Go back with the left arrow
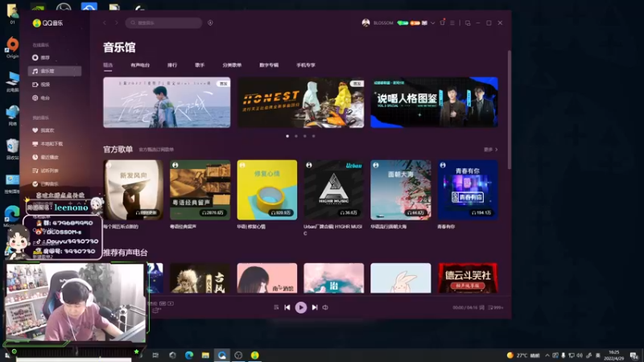This screenshot has height=362, width=644. tap(105, 23)
